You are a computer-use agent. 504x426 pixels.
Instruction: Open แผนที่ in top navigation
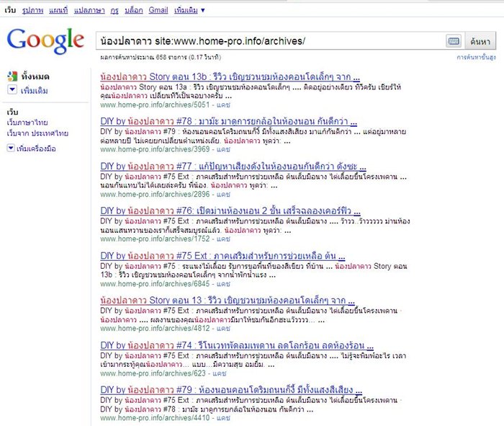click(58, 10)
